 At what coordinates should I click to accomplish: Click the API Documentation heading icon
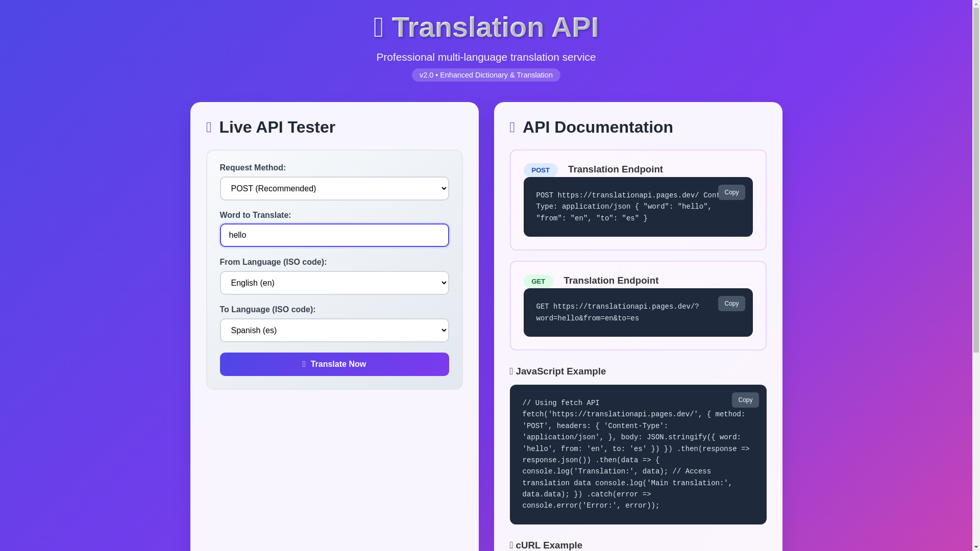click(512, 127)
